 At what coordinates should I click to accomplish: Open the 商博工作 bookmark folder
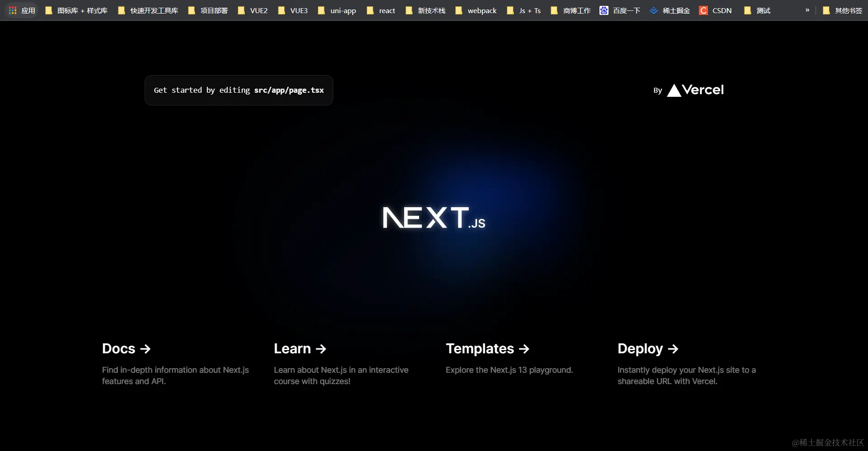coord(571,10)
